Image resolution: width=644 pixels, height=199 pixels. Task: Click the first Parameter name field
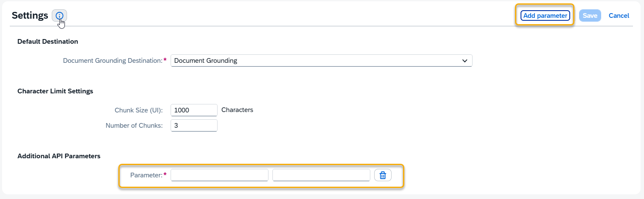[219, 175]
